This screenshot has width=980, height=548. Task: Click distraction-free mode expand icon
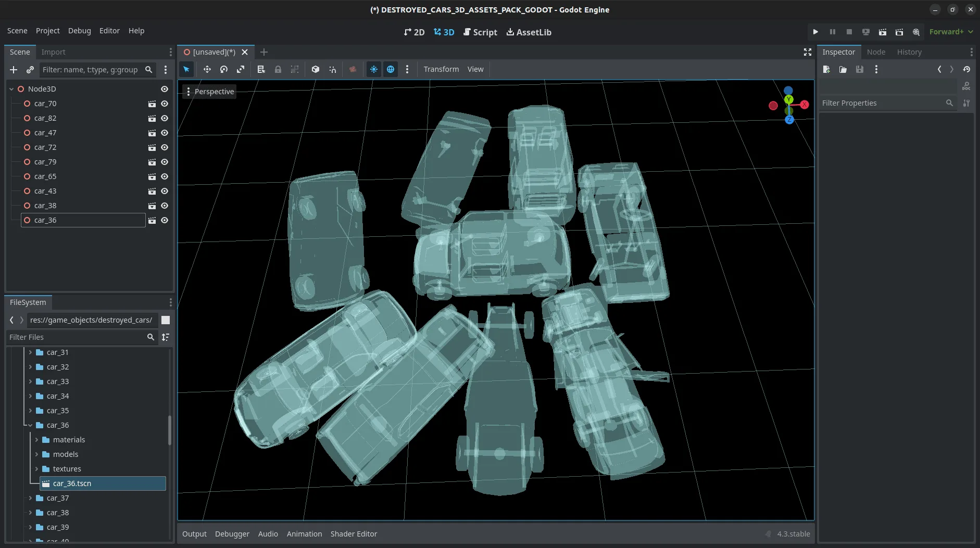(807, 52)
